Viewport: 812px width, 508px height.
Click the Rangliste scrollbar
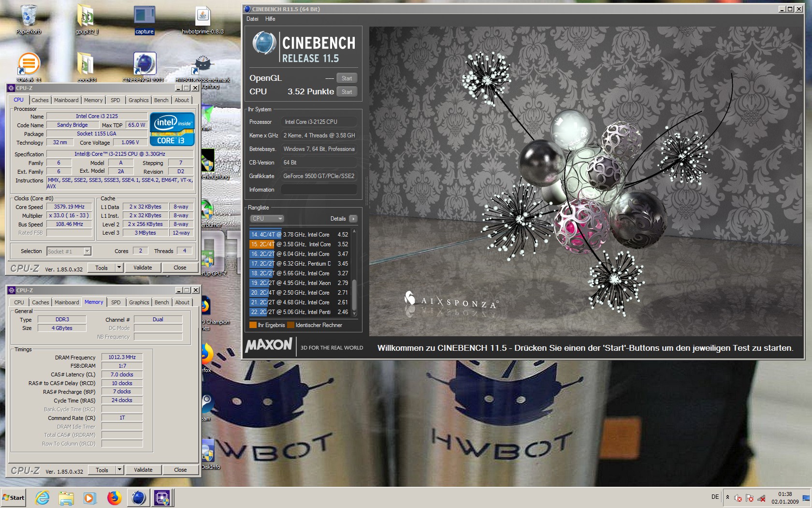[x=354, y=273]
